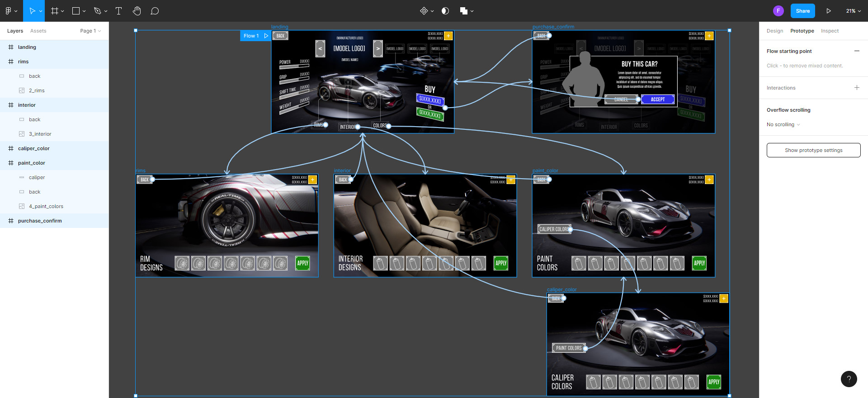Select the Move tool
Screen dimensions: 868x398
click(32, 11)
